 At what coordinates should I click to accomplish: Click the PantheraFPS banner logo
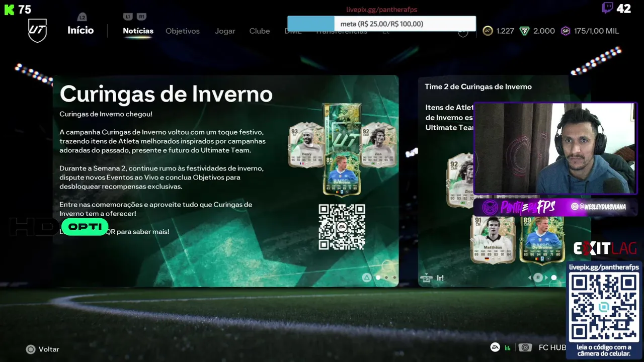pyautogui.click(x=519, y=207)
